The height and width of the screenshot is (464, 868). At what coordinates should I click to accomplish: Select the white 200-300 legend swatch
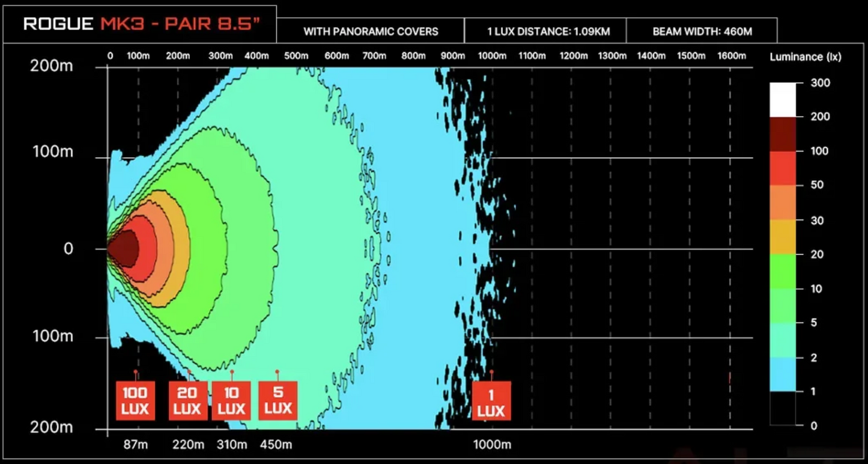pyautogui.click(x=783, y=100)
